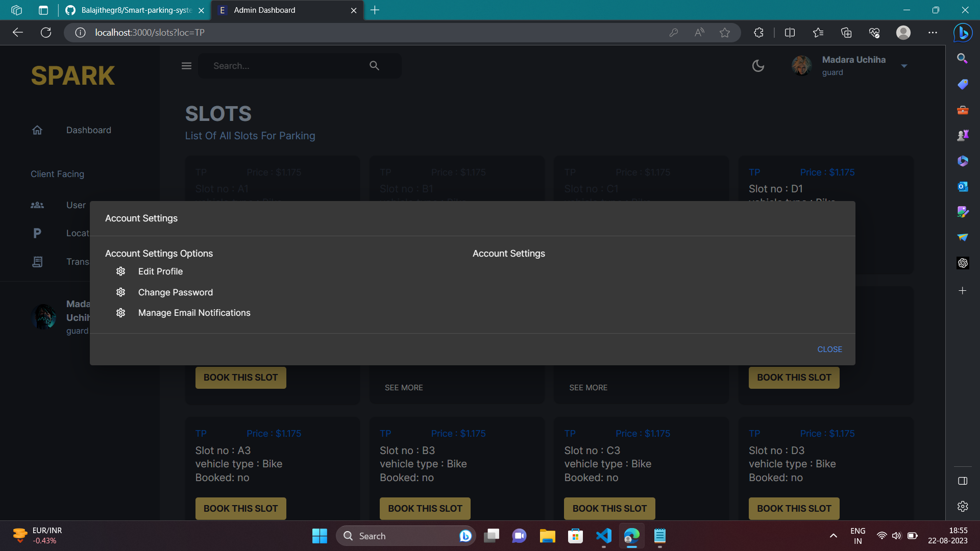This screenshot has height=551, width=980.
Task: Expand the Madara Uchiha profile dropdown
Action: (x=904, y=65)
